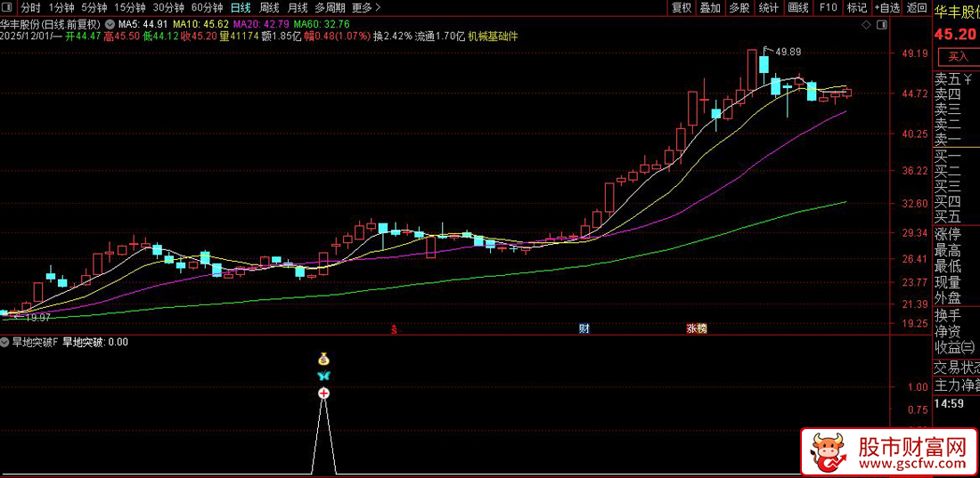Click the cyan butterfly signal icon
The image size is (980, 478).
coord(323,376)
